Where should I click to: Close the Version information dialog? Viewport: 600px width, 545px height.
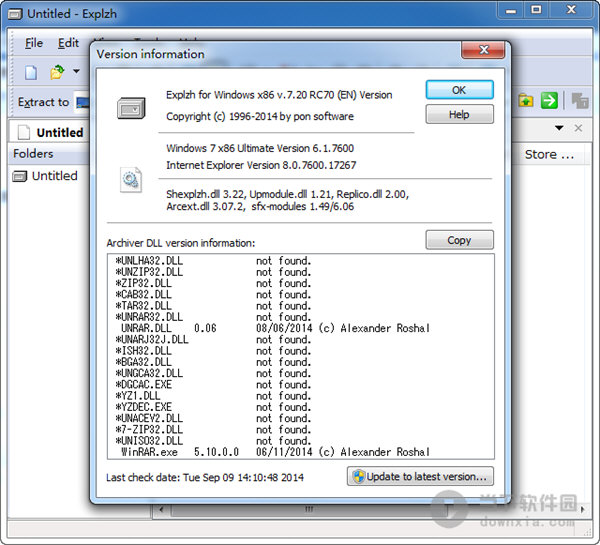(484, 50)
